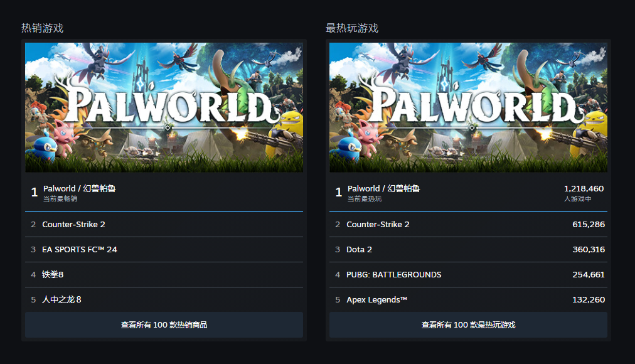Open the 热销游戏 section heading
Viewport: 635px width, 364px height.
pyautogui.click(x=42, y=28)
